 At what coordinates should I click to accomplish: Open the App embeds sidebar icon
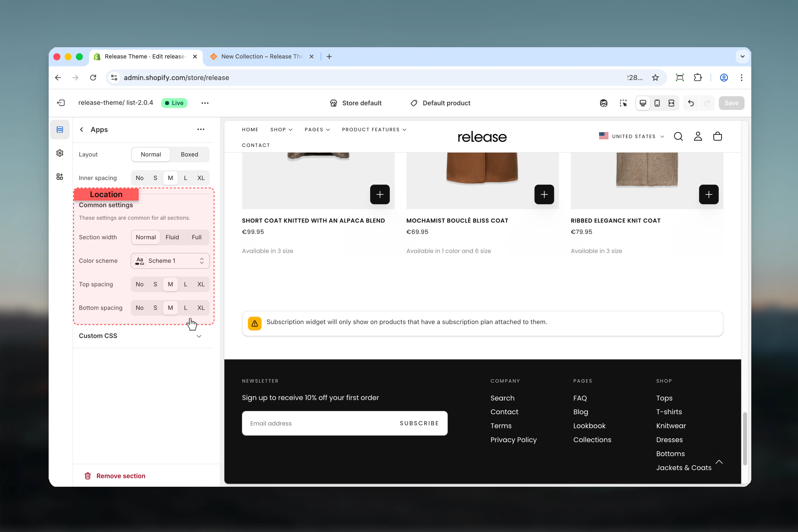60,176
